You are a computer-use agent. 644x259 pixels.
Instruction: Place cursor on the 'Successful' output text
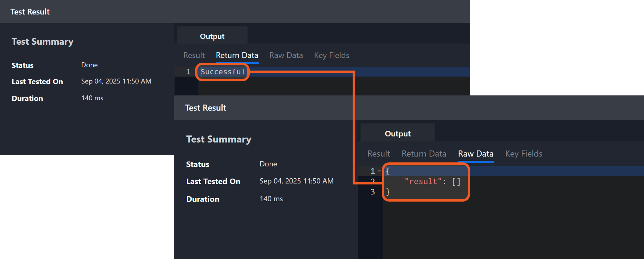[222, 72]
